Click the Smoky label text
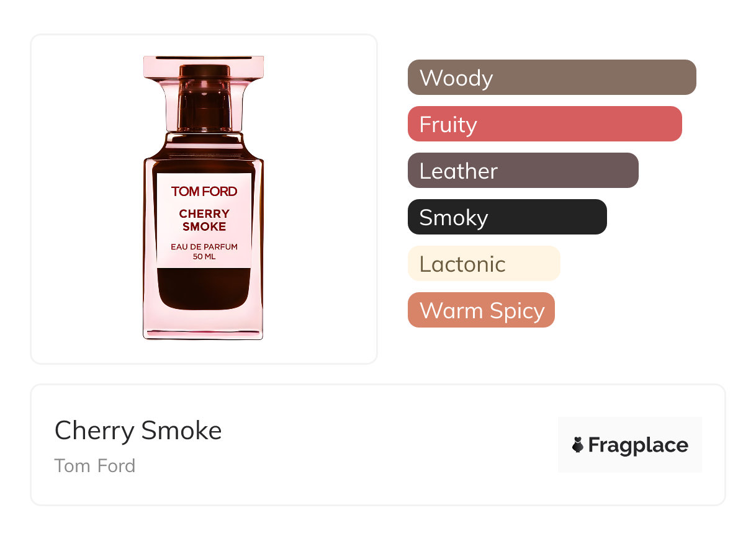This screenshot has height=536, width=756. click(454, 218)
